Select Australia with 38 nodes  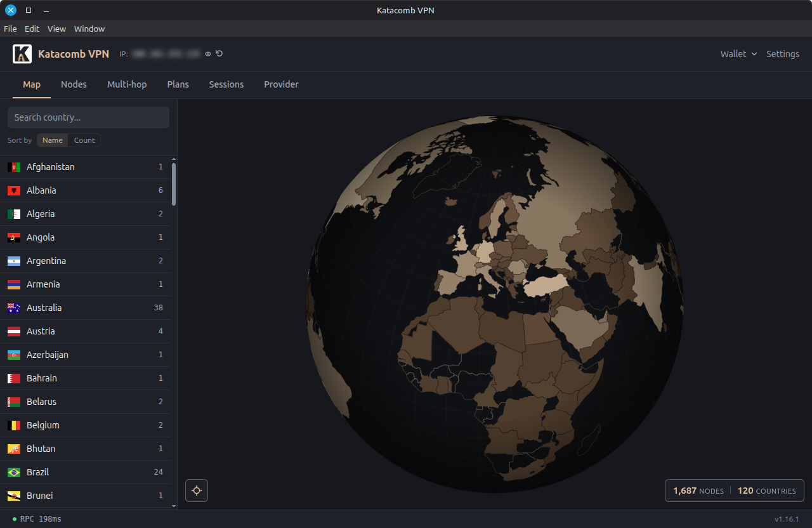tap(85, 308)
